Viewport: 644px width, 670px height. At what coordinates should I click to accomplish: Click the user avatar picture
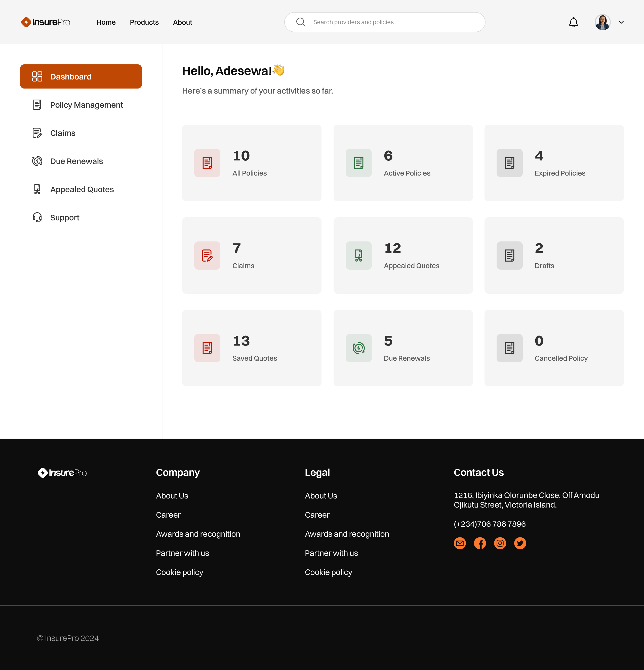pos(602,22)
